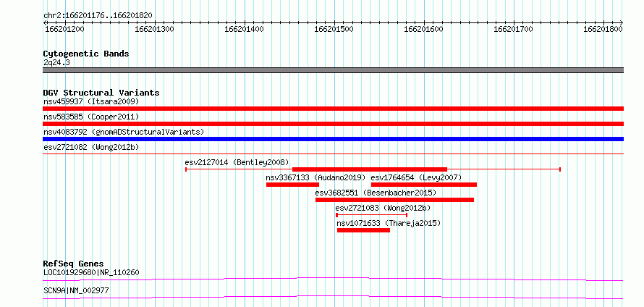The height and width of the screenshot is (307, 644).
Task: Click ruler position 166201300
Action: click(154, 29)
